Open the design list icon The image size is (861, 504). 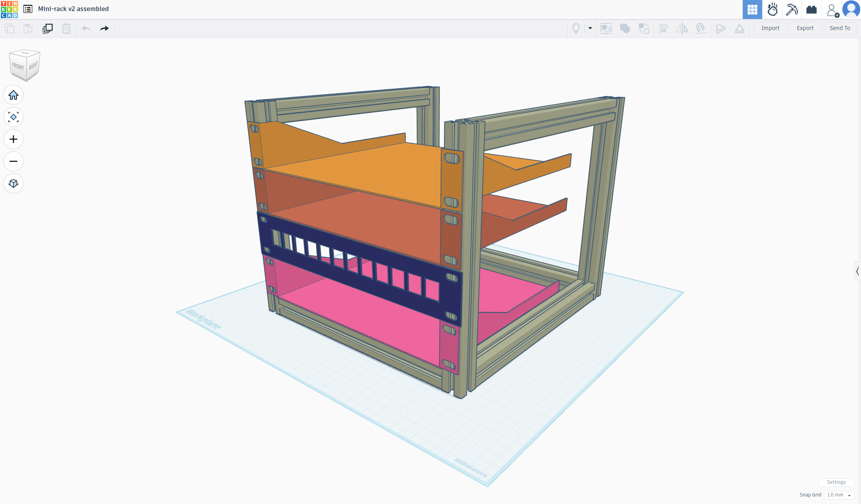click(x=28, y=9)
